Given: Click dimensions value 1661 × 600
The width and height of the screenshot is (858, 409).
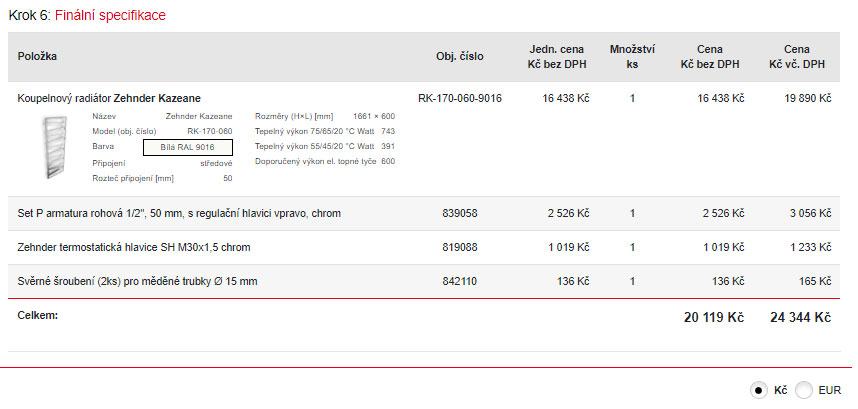Looking at the screenshot, I should [374, 117].
